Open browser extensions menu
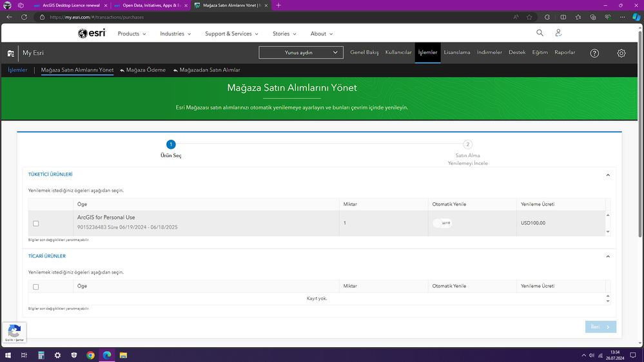The width and height of the screenshot is (644, 362). pos(547,17)
